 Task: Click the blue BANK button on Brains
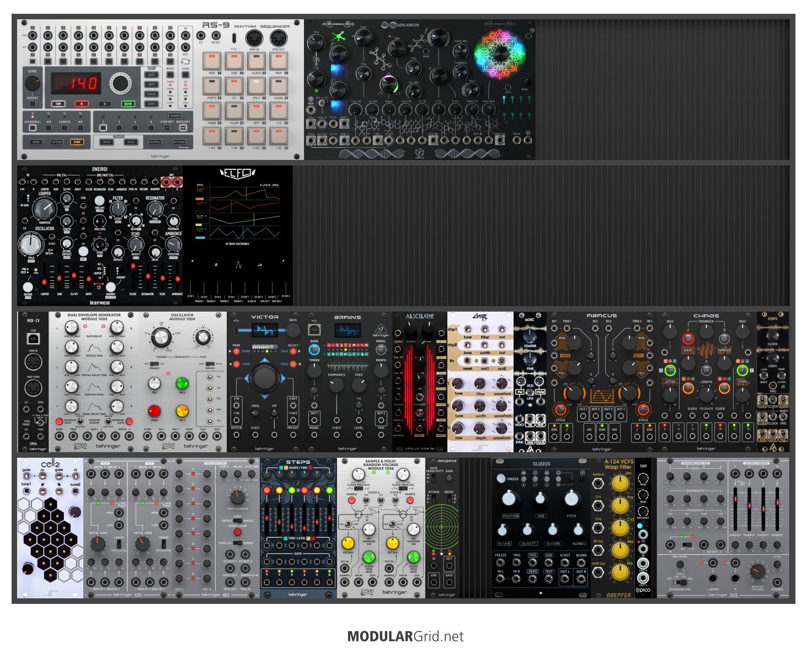point(314,350)
